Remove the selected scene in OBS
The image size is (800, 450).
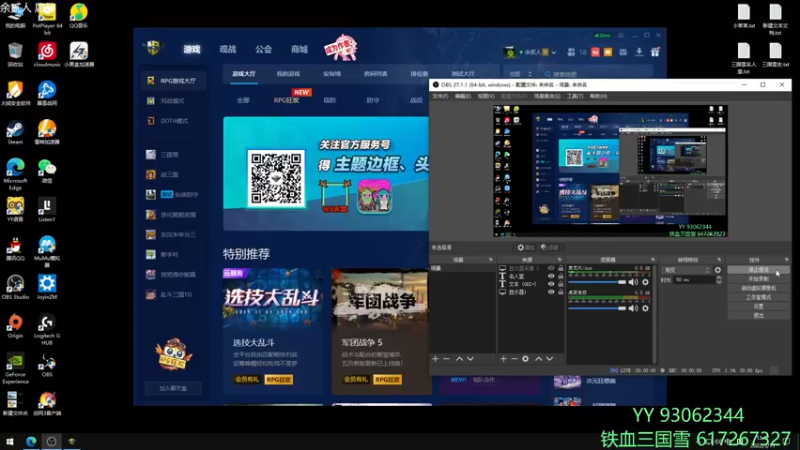446,359
